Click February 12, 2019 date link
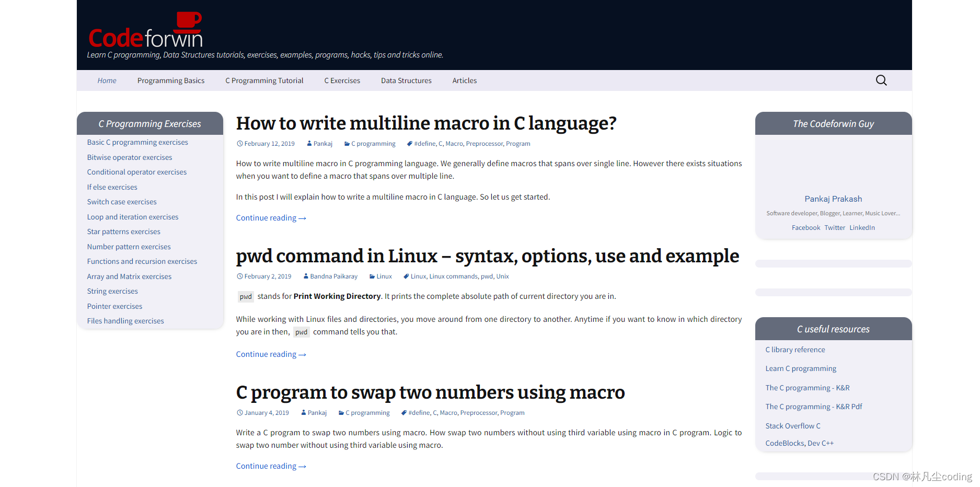Image resolution: width=980 pixels, height=487 pixels. coord(269,144)
